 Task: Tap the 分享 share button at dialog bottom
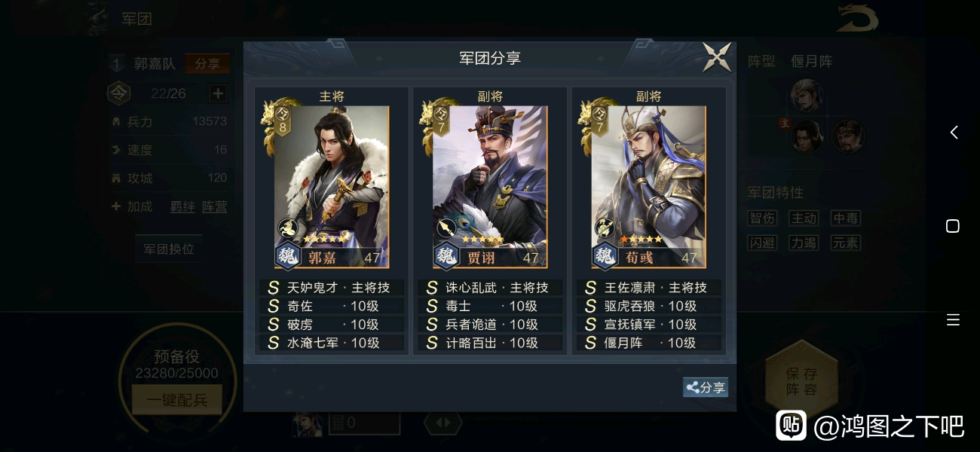pos(706,387)
